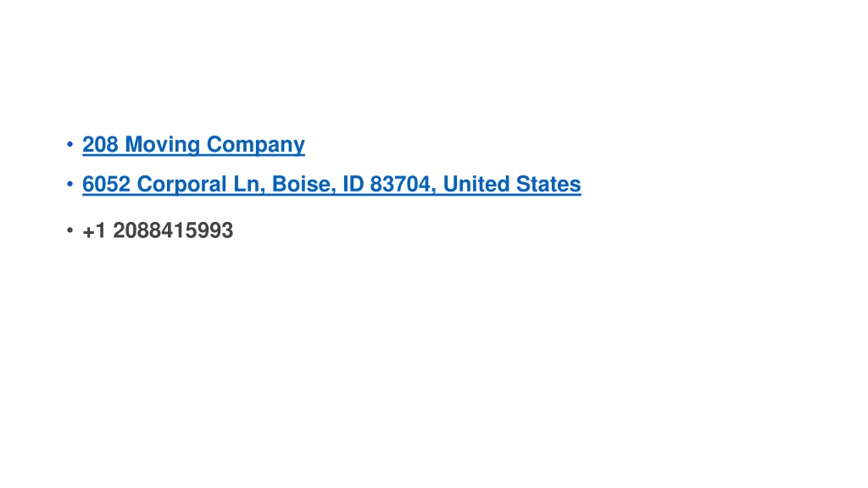Click the bullet before the phone number
Screen dimensions: 868x488
pos(70,230)
